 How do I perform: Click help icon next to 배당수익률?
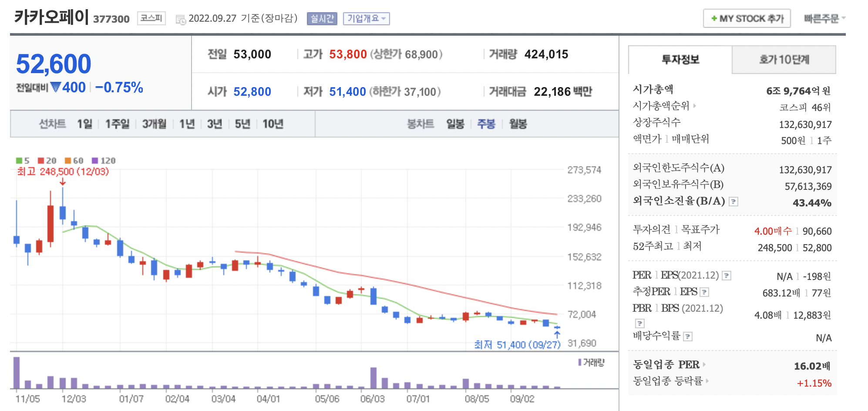point(688,337)
